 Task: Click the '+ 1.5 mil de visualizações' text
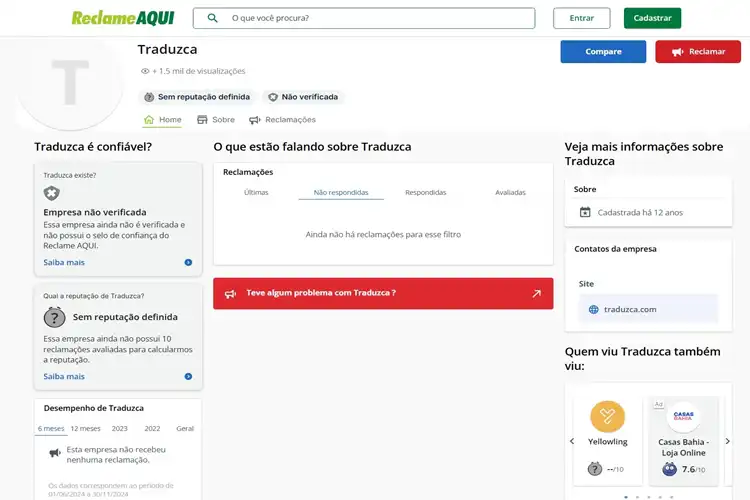click(199, 71)
